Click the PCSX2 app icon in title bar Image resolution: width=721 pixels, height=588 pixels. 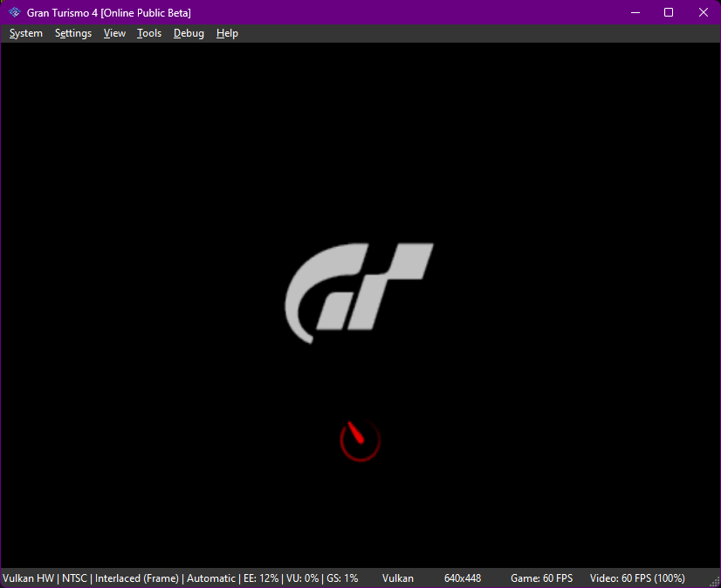[14, 12]
